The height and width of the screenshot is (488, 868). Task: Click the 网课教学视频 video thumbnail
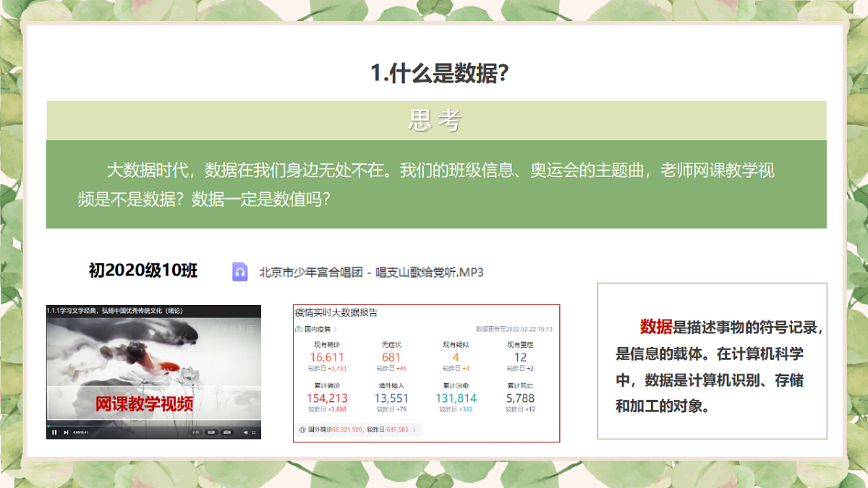pos(153,372)
